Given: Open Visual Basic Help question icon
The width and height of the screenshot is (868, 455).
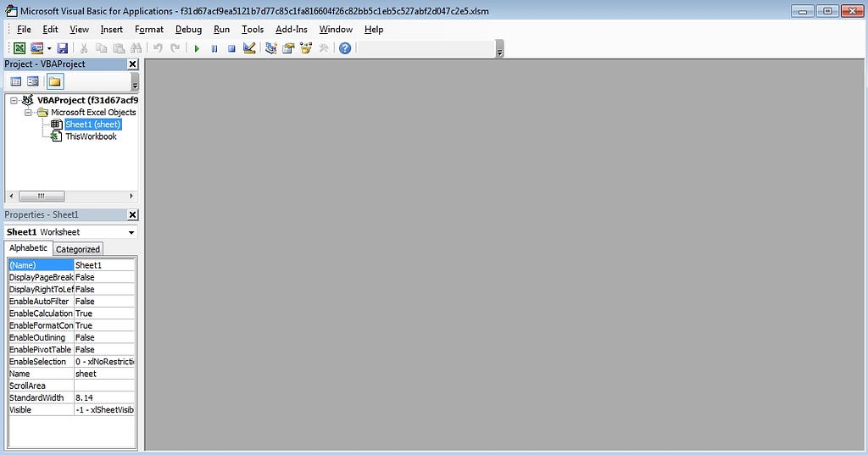Looking at the screenshot, I should [345, 48].
